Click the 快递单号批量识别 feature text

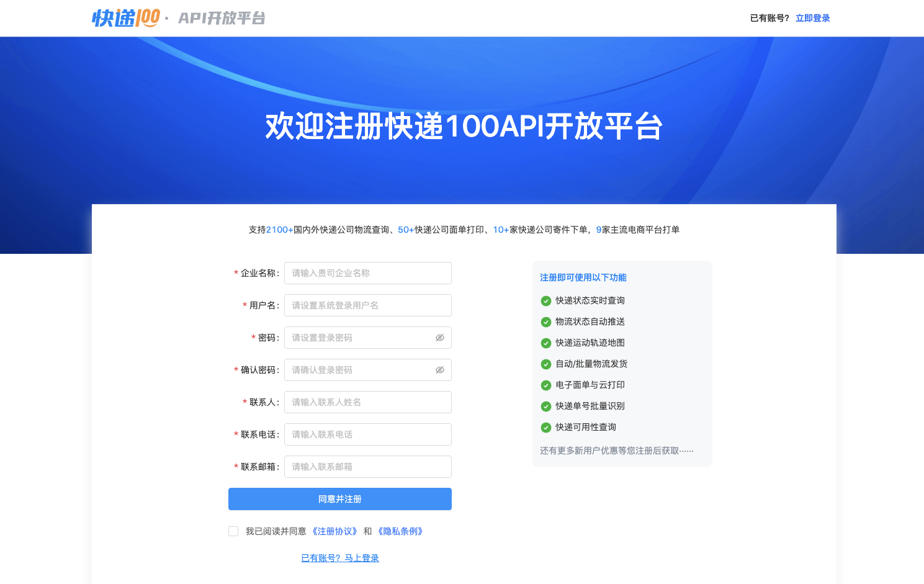tap(590, 406)
